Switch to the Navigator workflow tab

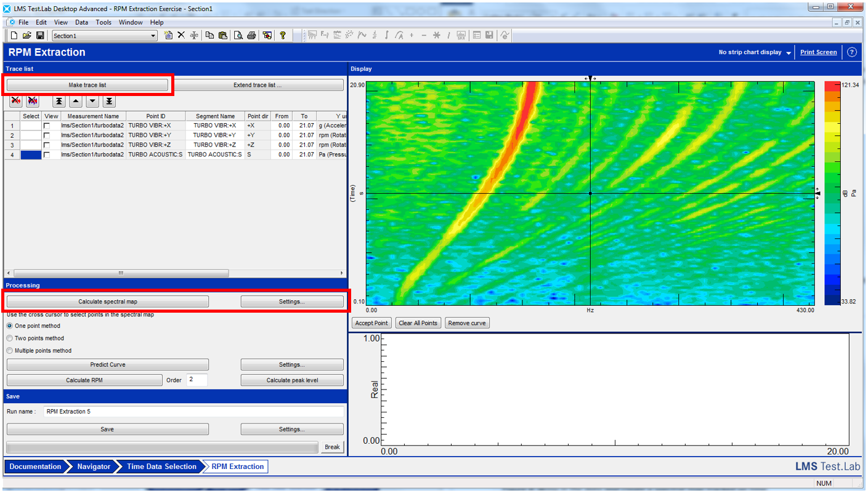coord(94,467)
